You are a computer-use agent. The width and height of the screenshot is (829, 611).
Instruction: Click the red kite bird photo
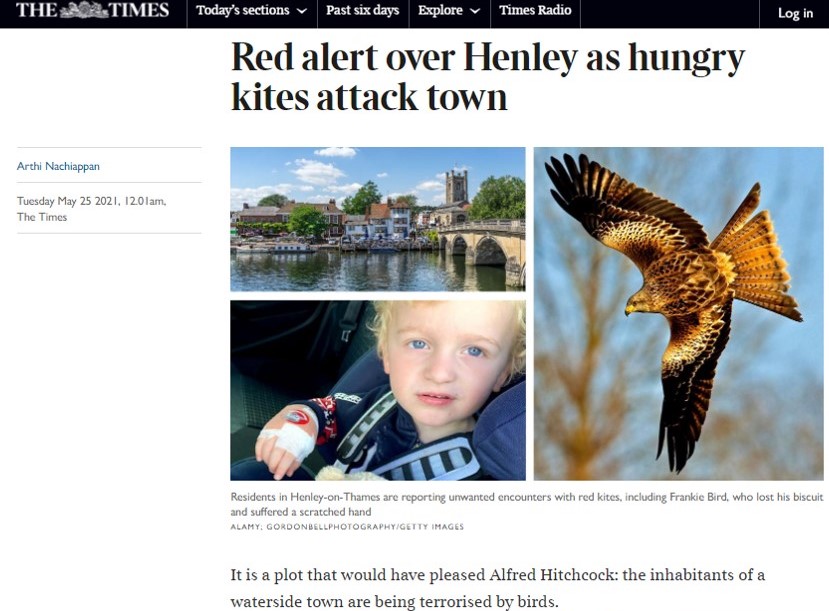pos(678,313)
